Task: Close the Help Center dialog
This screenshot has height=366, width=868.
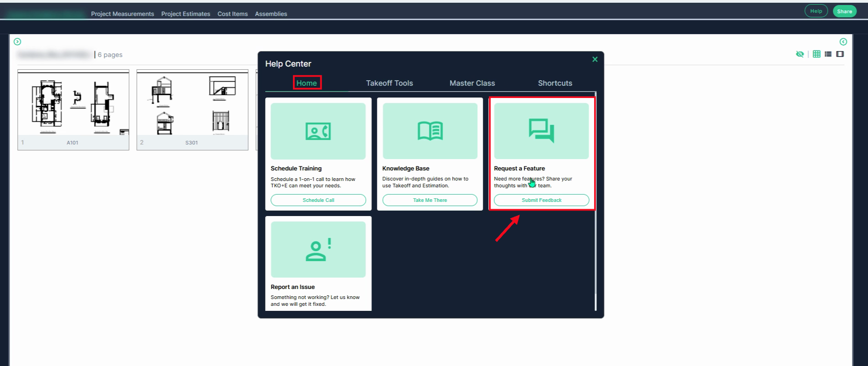Action: (x=595, y=59)
